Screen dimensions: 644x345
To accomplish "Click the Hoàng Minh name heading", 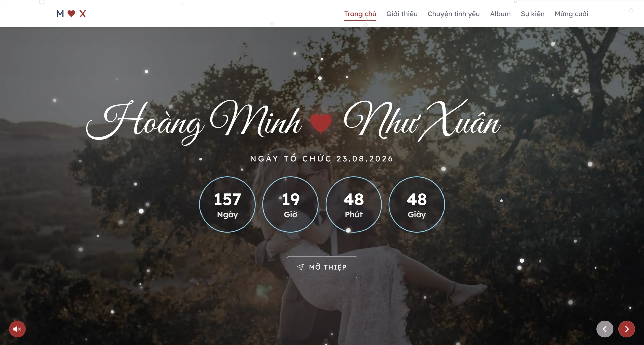I will tap(194, 122).
